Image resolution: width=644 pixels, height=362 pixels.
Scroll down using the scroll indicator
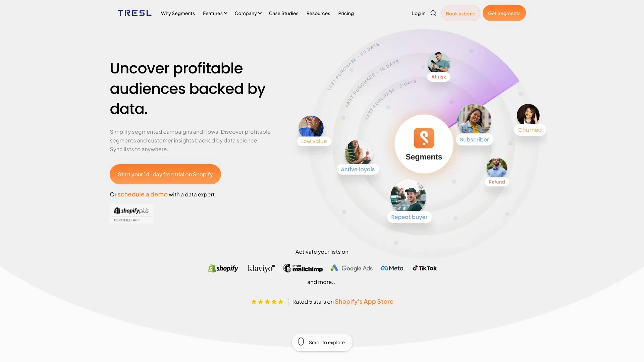click(322, 342)
